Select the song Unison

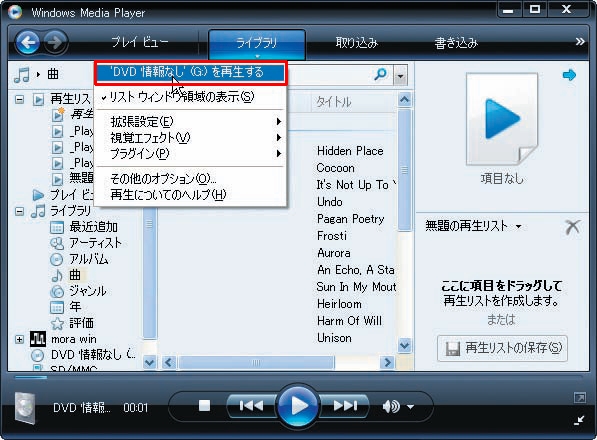click(334, 338)
